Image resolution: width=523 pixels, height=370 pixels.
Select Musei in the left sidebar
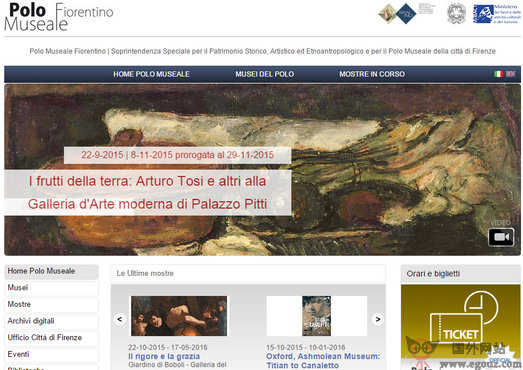[51, 288]
